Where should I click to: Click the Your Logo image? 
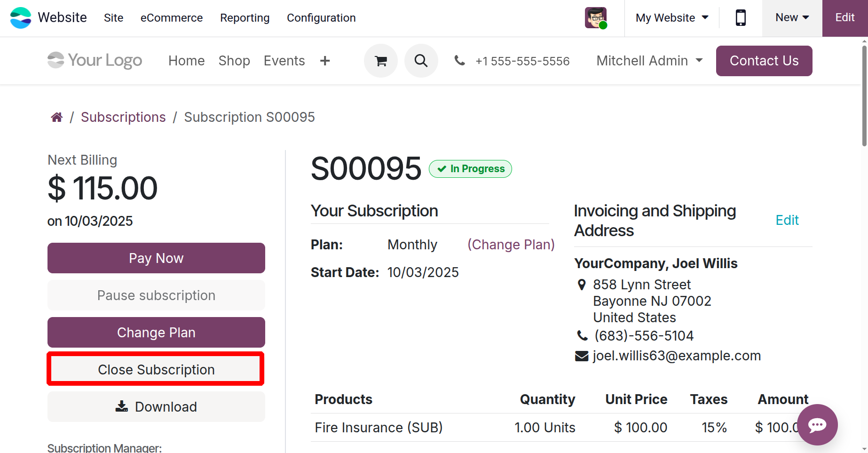coord(95,61)
